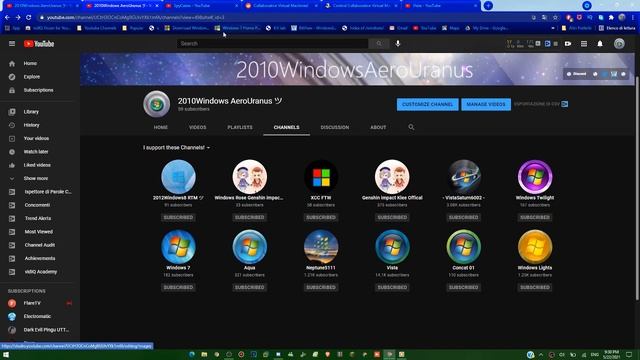Open the YouTube hamburger guide menu
Viewport: 640px width, 360px height.
12,44
